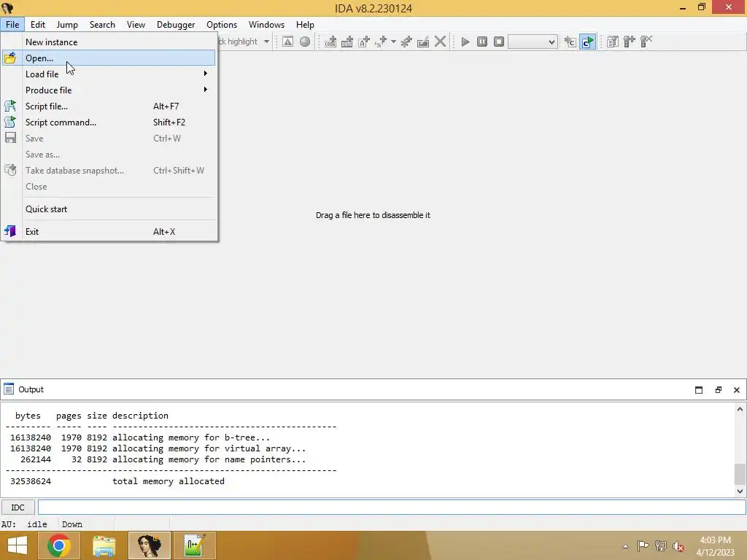747x560 pixels.
Task: Click the Open folder icon in menu
Action: click(x=10, y=58)
